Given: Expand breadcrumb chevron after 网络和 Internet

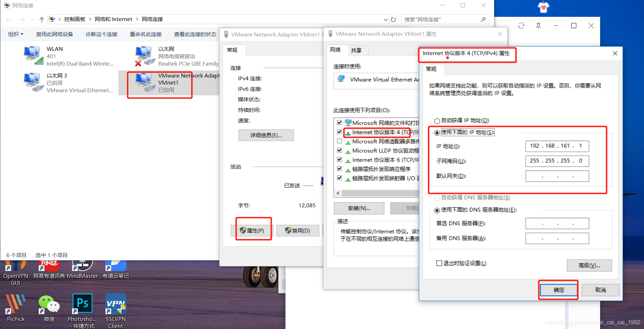Looking at the screenshot, I should click(137, 19).
